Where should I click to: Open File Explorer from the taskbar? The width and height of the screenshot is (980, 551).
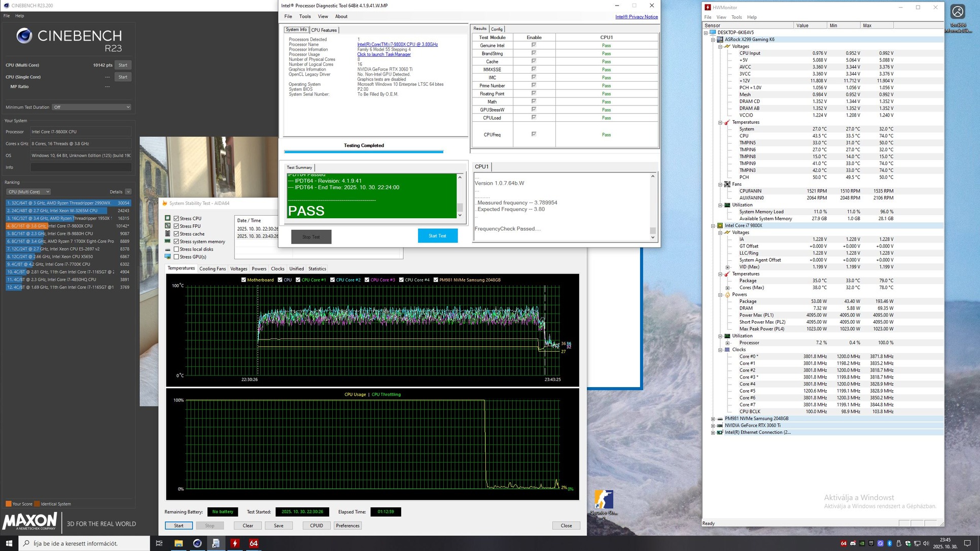click(x=179, y=543)
